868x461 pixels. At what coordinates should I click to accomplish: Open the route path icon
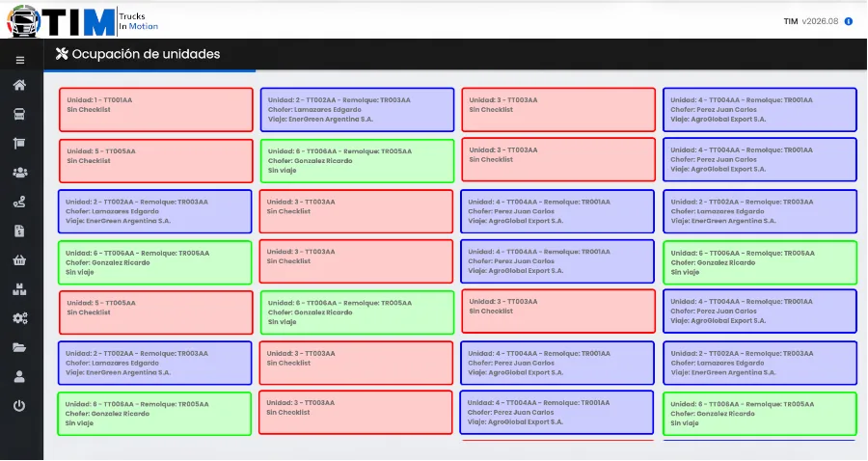[x=19, y=202]
